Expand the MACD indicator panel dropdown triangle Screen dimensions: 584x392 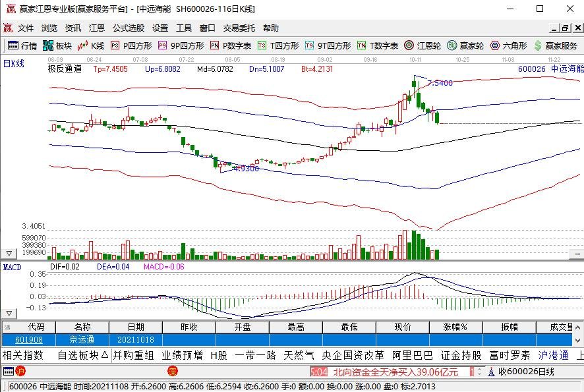(9, 314)
